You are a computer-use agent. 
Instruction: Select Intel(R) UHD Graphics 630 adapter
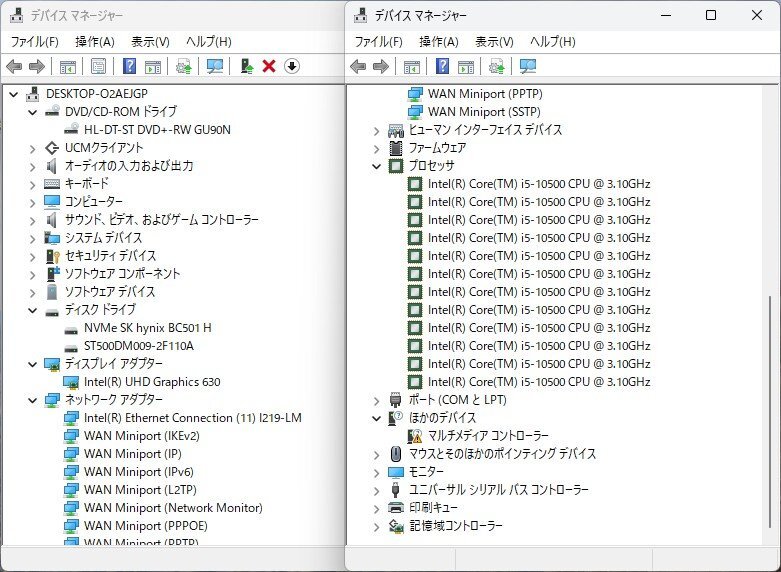(x=152, y=382)
